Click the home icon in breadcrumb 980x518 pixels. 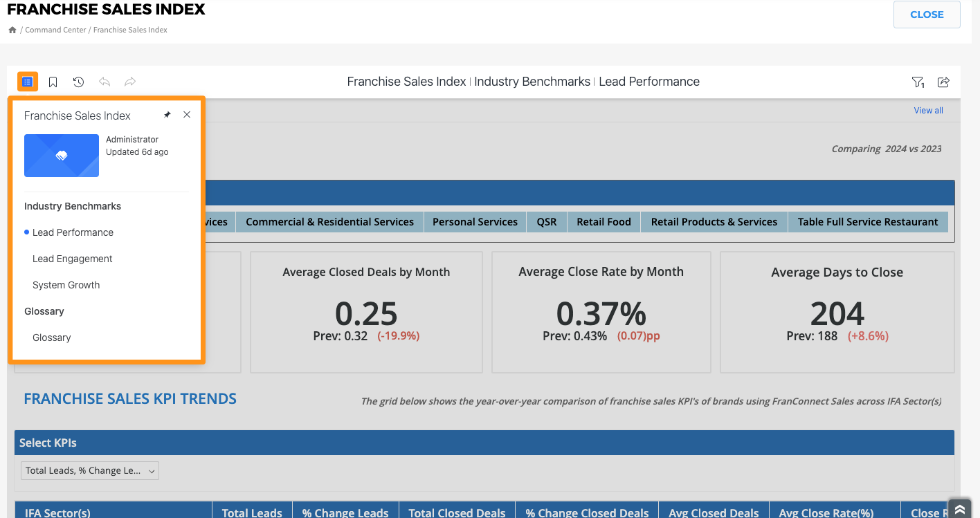click(12, 30)
